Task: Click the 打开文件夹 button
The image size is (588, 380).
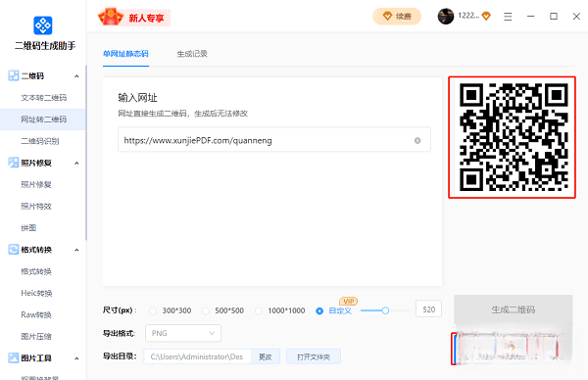Action: [x=314, y=356]
